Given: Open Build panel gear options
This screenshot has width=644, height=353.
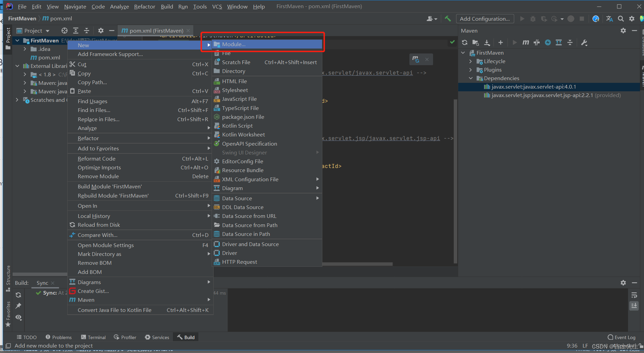Looking at the screenshot, I should click(623, 282).
